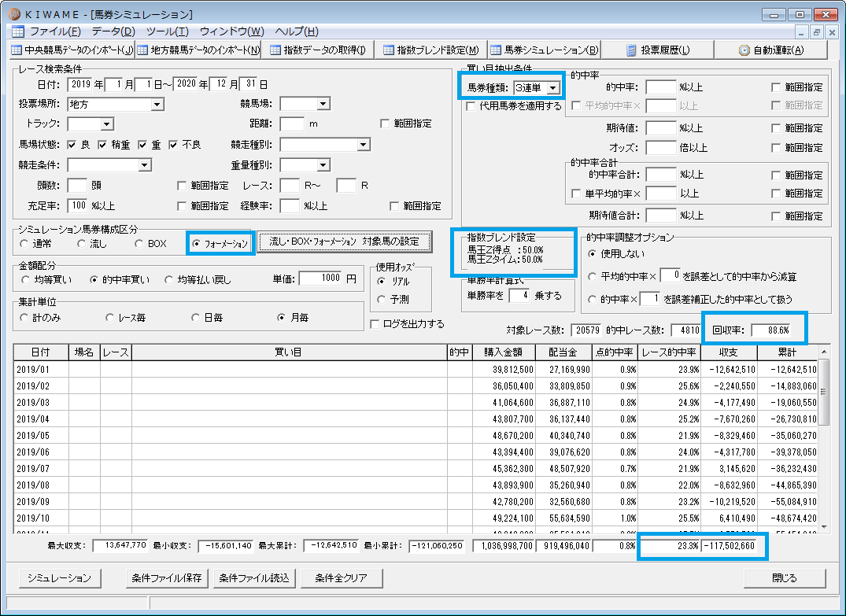
Task: Select 流し ticket composition radio
Action: (x=81, y=244)
